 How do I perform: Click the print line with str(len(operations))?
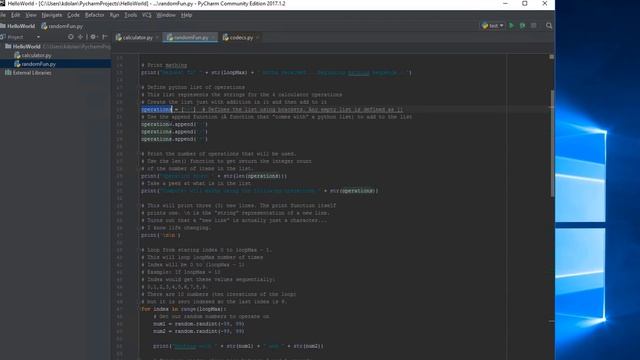pos(214,176)
